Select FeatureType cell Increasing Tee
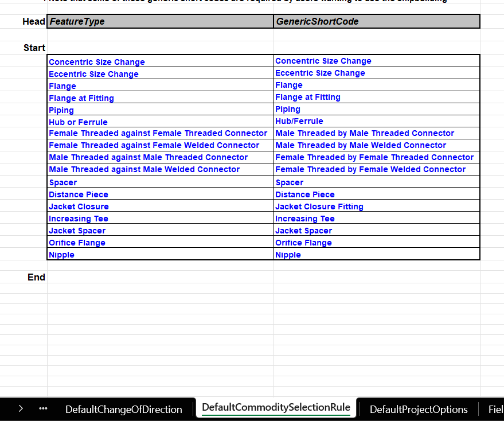This screenshot has width=504, height=421. point(161,218)
